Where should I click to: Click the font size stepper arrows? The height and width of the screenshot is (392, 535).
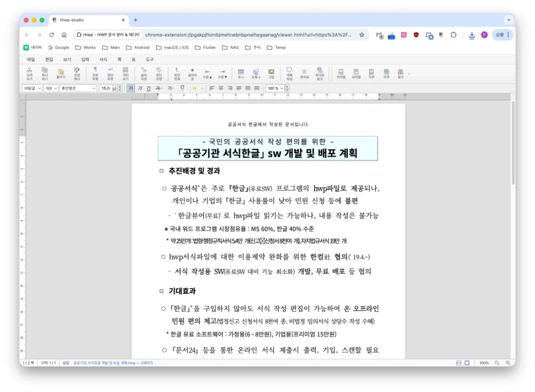pos(120,88)
